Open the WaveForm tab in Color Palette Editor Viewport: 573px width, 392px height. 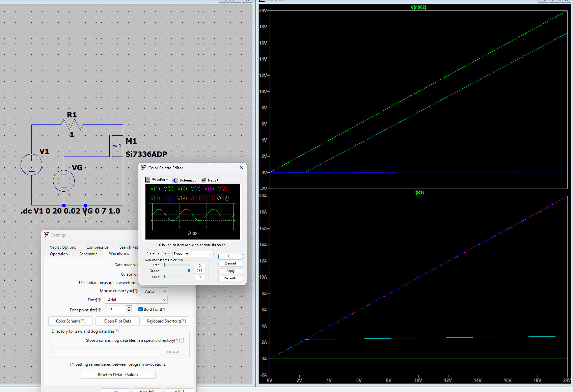157,180
